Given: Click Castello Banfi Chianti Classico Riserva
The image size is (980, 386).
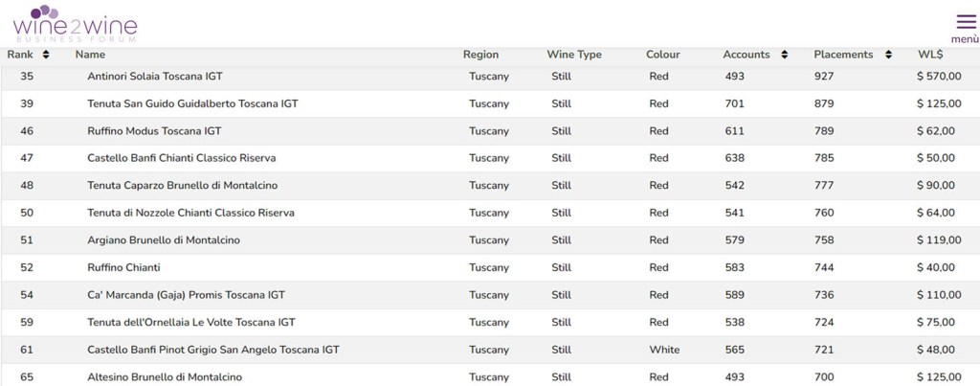Looking at the screenshot, I should (x=181, y=158).
